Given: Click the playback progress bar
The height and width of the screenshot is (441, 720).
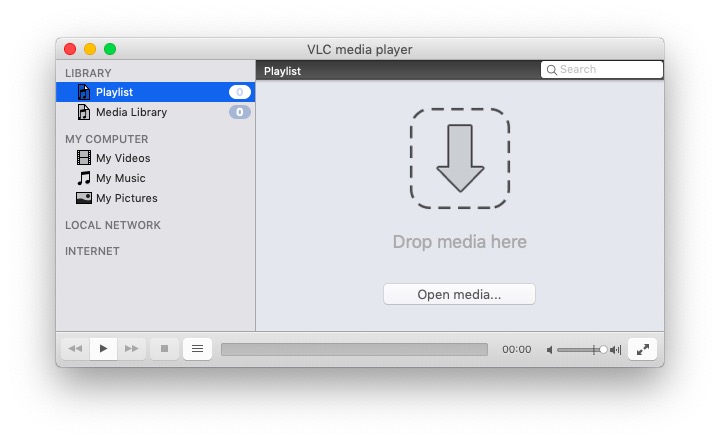Looking at the screenshot, I should tap(354, 350).
